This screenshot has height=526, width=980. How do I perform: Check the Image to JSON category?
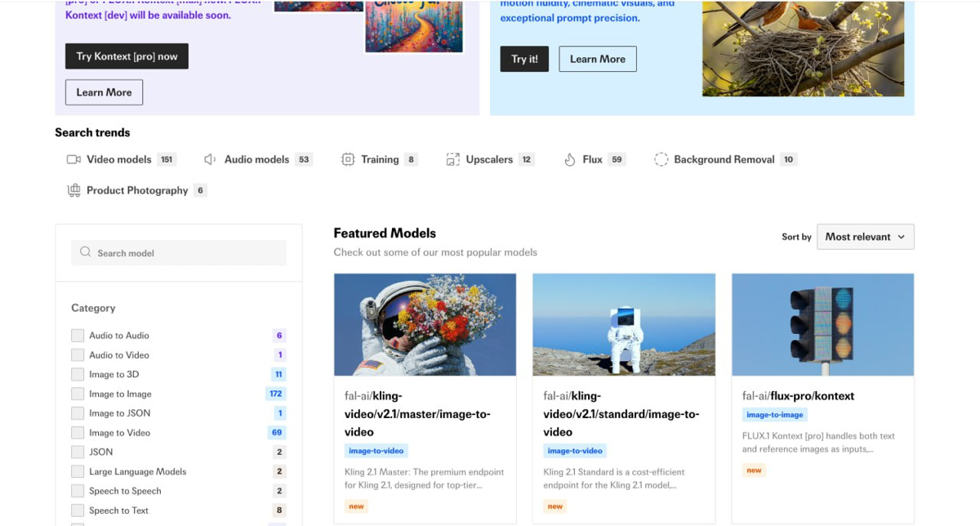(x=78, y=413)
